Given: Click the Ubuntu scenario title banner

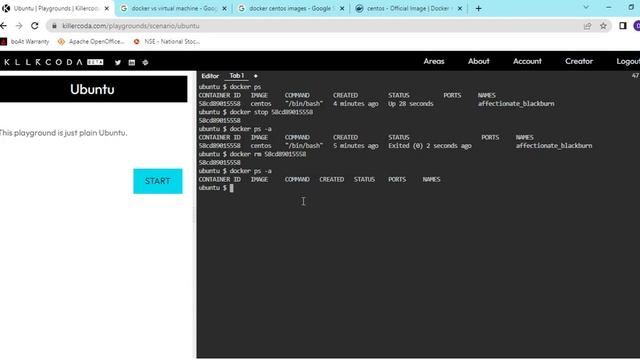Looking at the screenshot, I should pos(93,89).
